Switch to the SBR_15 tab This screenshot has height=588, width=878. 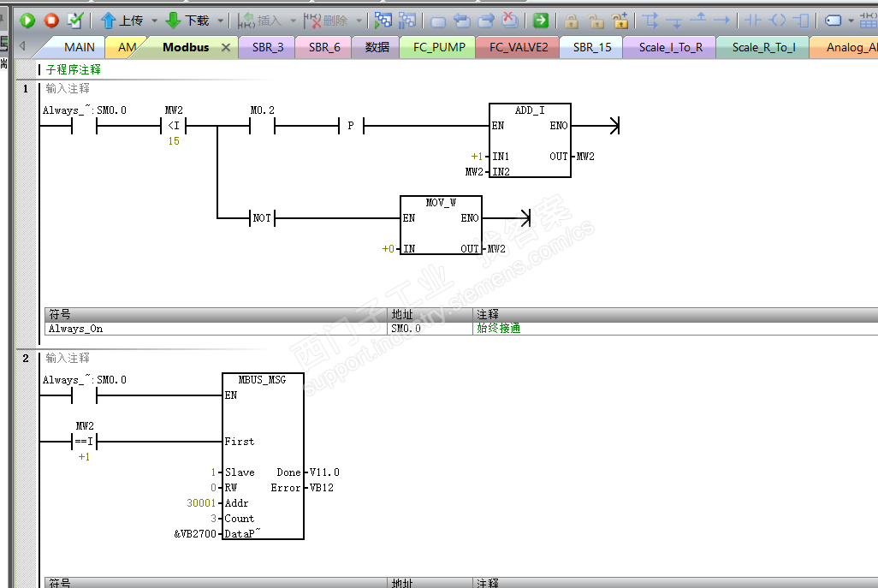[x=592, y=47]
